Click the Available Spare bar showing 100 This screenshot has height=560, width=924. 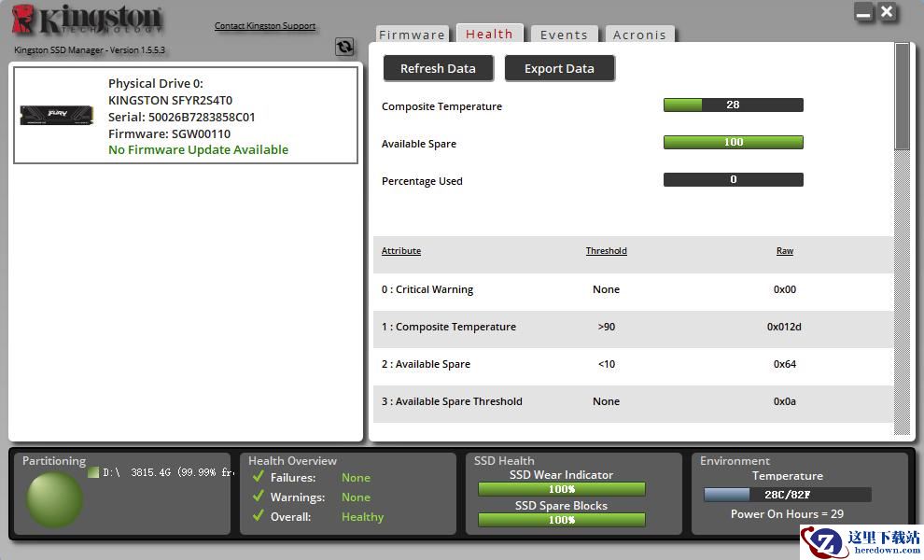[x=733, y=142]
